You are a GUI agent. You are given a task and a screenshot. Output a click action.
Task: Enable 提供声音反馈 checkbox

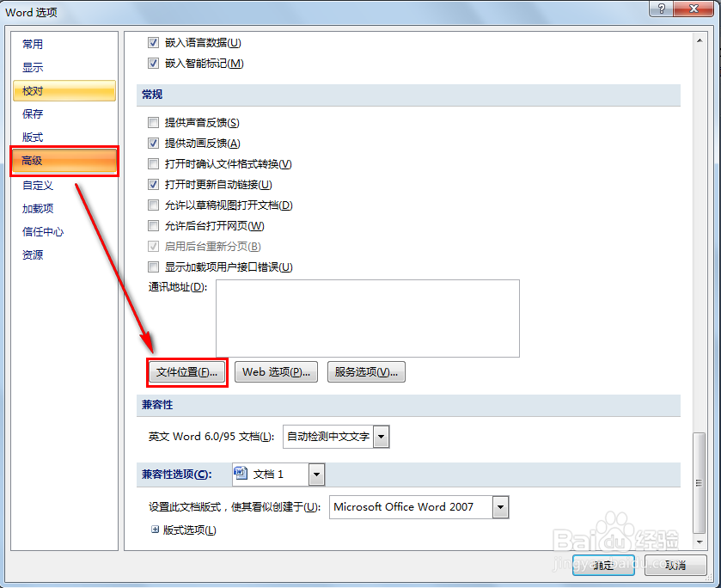point(153,123)
